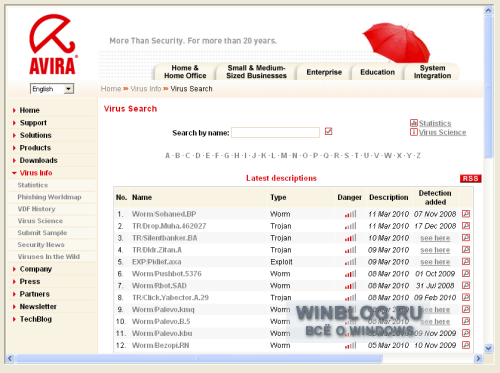Image resolution: width=500 pixels, height=373 pixels.
Task: Click danger level bars for Worm/Sohaned.BP
Action: tap(350, 214)
